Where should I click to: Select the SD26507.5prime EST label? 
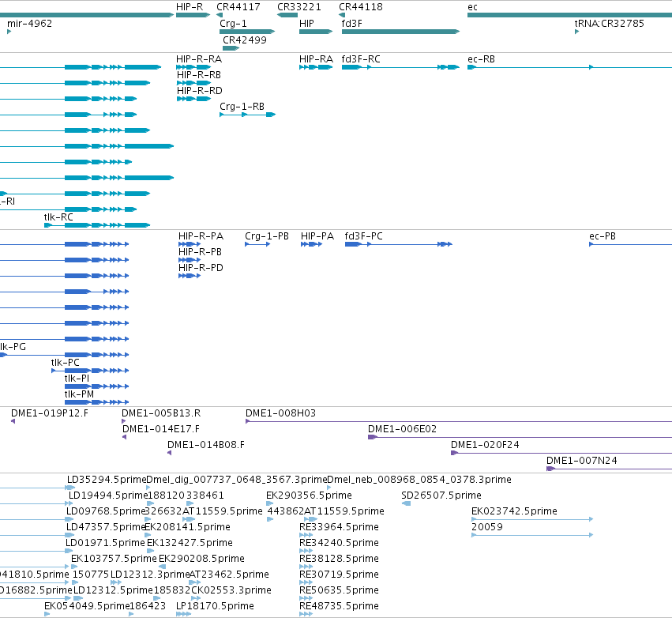441,496
